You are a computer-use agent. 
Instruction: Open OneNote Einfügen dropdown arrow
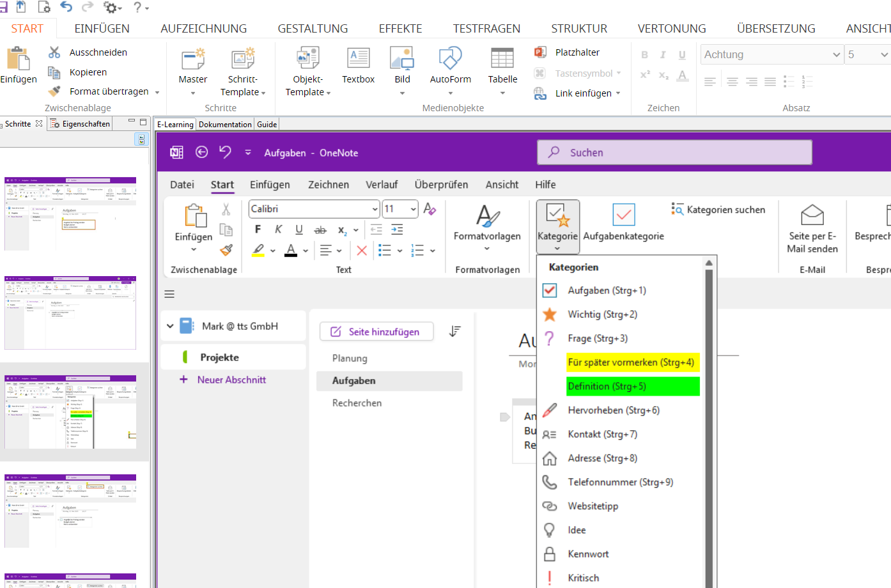pos(194,249)
